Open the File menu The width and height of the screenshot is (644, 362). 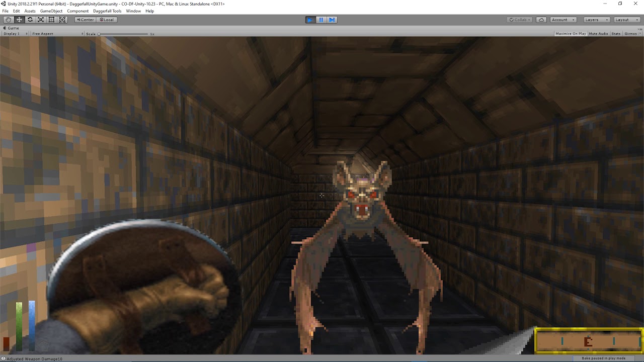pyautogui.click(x=6, y=11)
